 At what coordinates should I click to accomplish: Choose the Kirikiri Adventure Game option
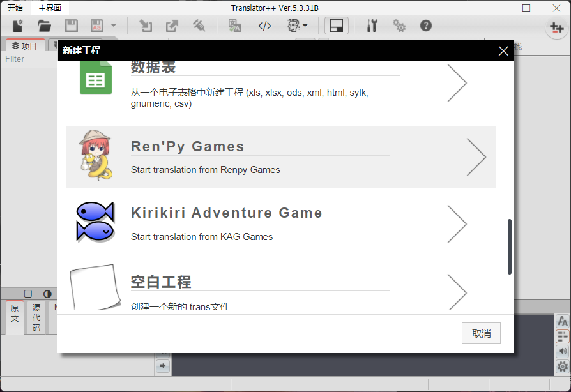tap(281, 223)
